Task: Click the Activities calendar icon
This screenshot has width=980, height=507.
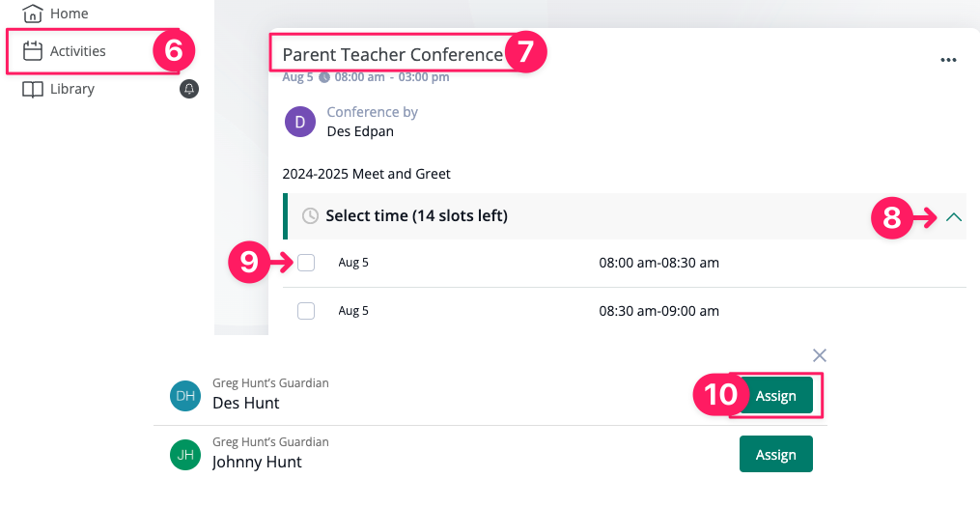Action: click(x=33, y=51)
